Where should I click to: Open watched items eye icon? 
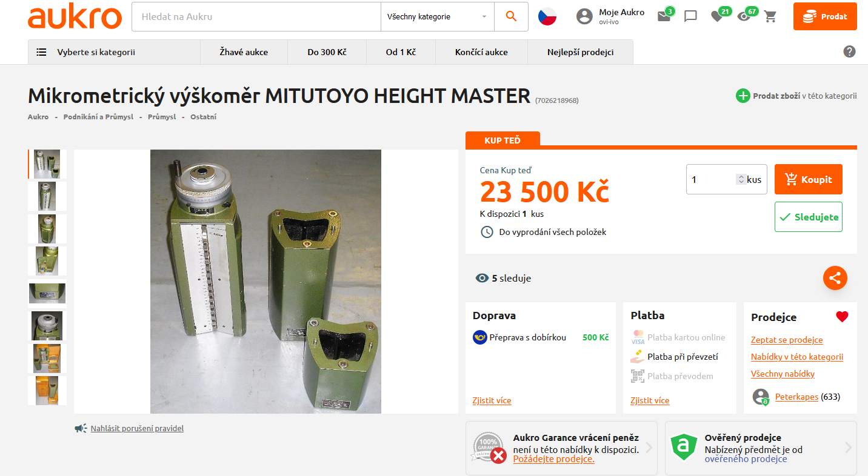click(x=744, y=16)
